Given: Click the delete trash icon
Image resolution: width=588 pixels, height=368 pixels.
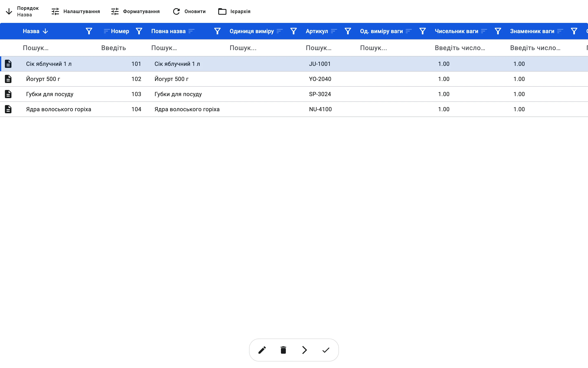Looking at the screenshot, I should point(283,350).
